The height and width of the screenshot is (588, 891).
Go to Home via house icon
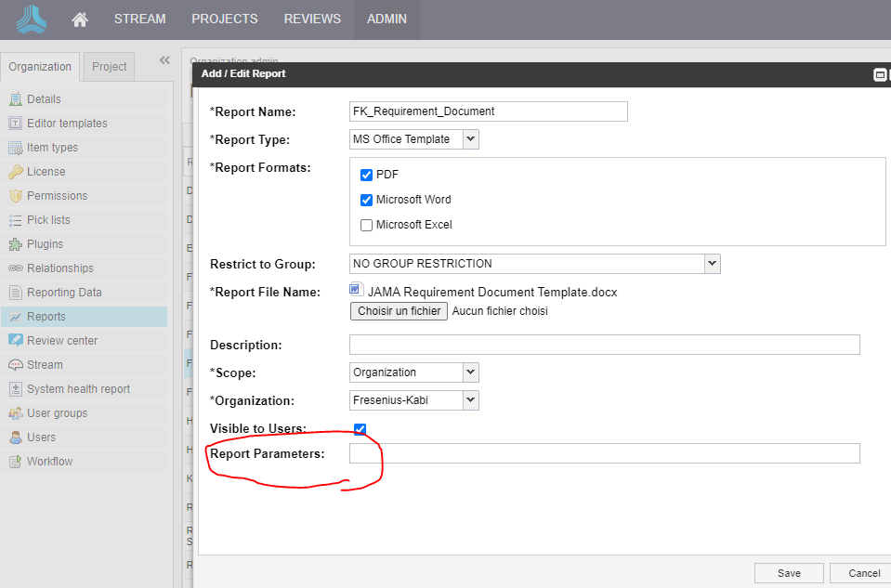80,20
